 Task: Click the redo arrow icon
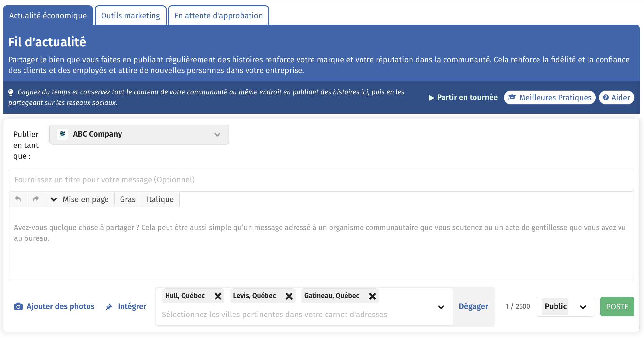point(36,199)
